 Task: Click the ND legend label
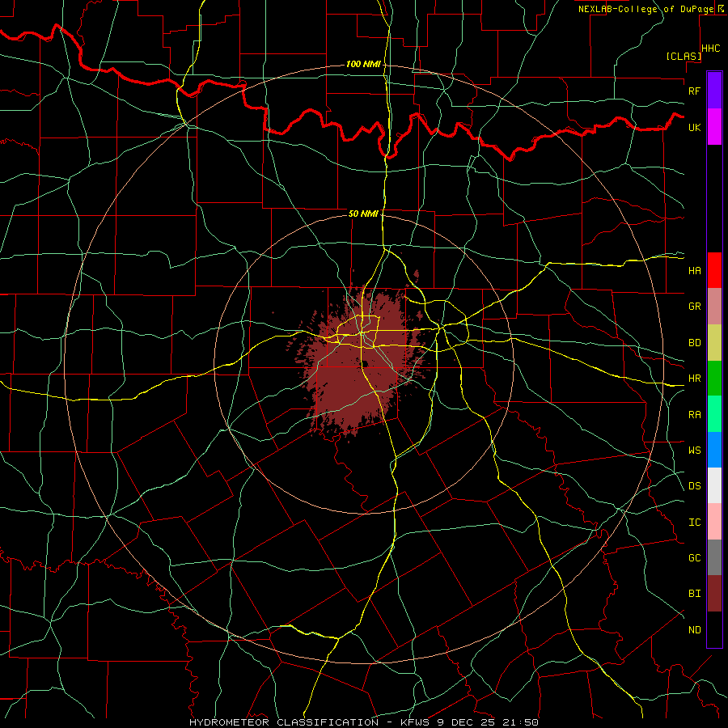click(x=694, y=630)
